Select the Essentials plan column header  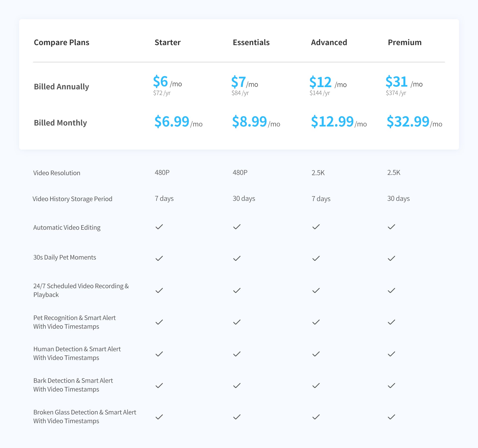[251, 42]
